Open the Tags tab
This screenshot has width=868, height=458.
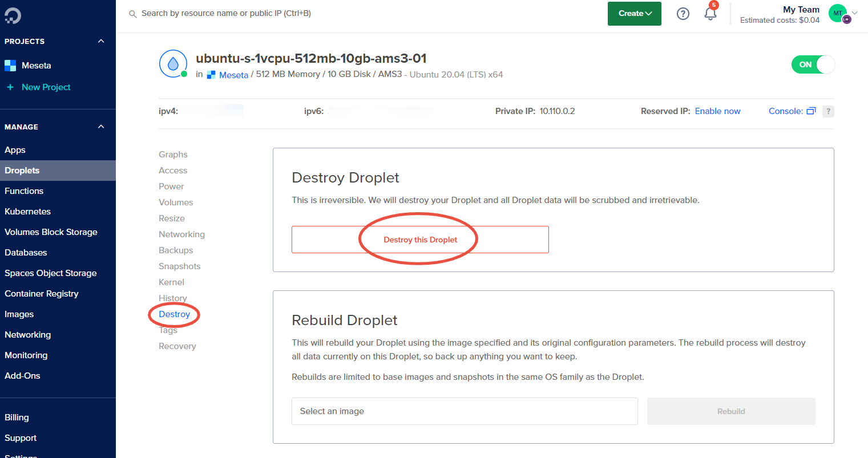[168, 330]
